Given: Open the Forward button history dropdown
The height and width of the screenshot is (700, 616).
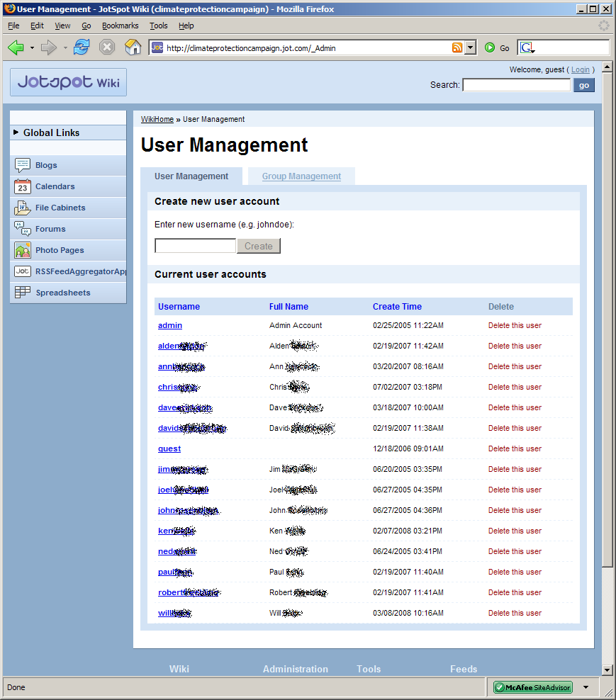Looking at the screenshot, I should pos(65,47).
